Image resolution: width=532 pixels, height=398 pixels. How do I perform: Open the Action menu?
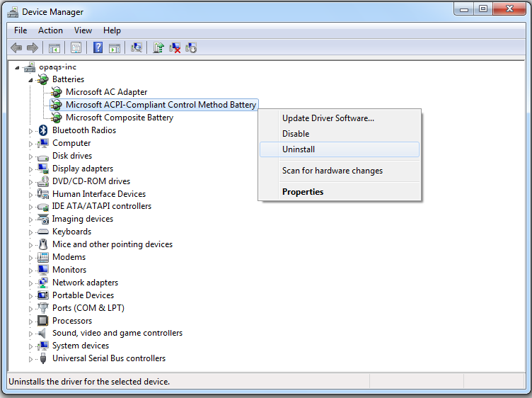(50, 30)
